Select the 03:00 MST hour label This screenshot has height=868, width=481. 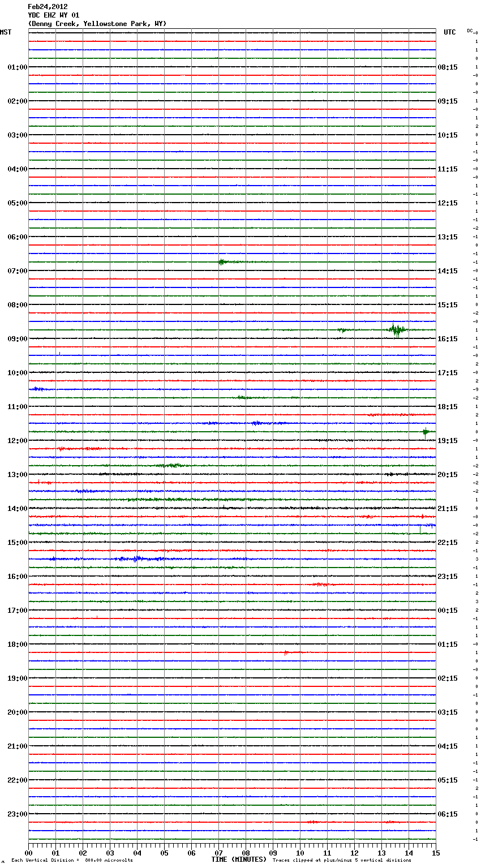pos(17,135)
